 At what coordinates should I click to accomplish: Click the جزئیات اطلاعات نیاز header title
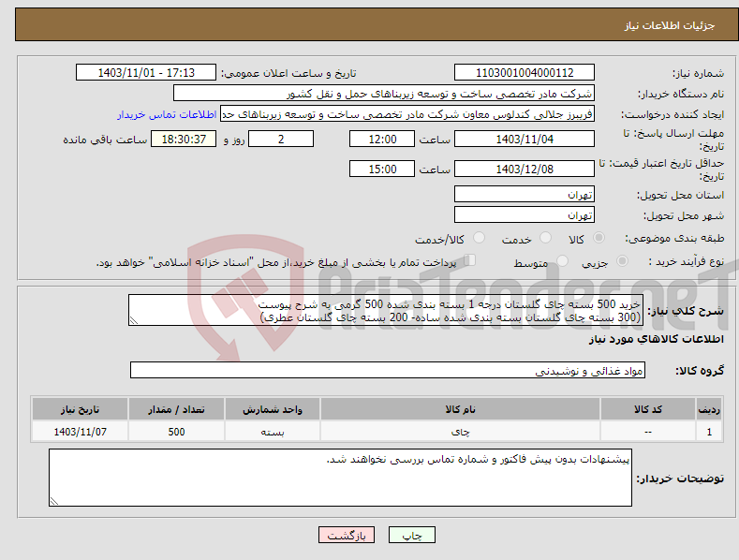(x=670, y=25)
